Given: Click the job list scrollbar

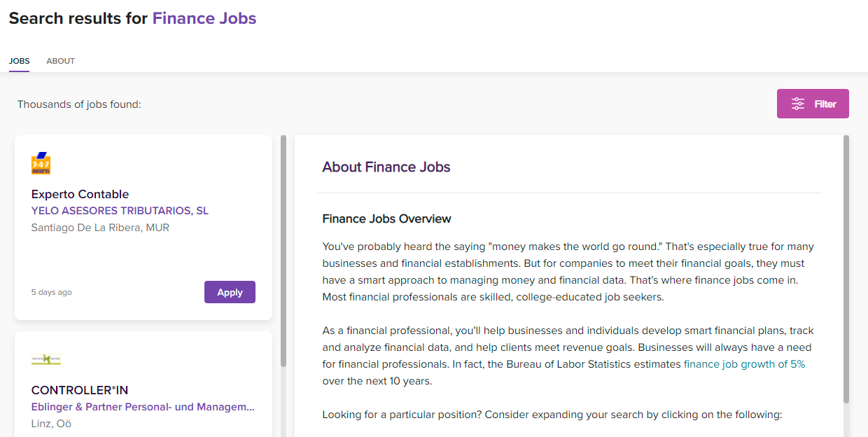Looking at the screenshot, I should [283, 251].
